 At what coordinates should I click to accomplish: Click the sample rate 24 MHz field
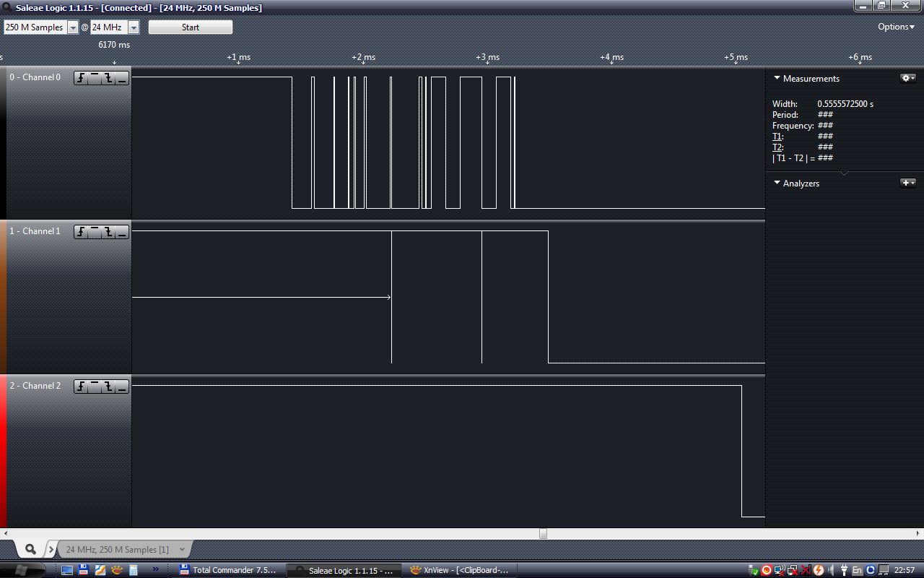point(109,27)
